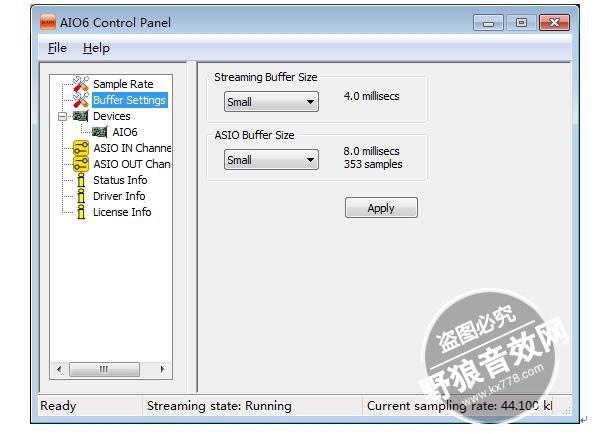The image size is (595, 434).
Task: Select License Info in the tree
Action: point(122,212)
